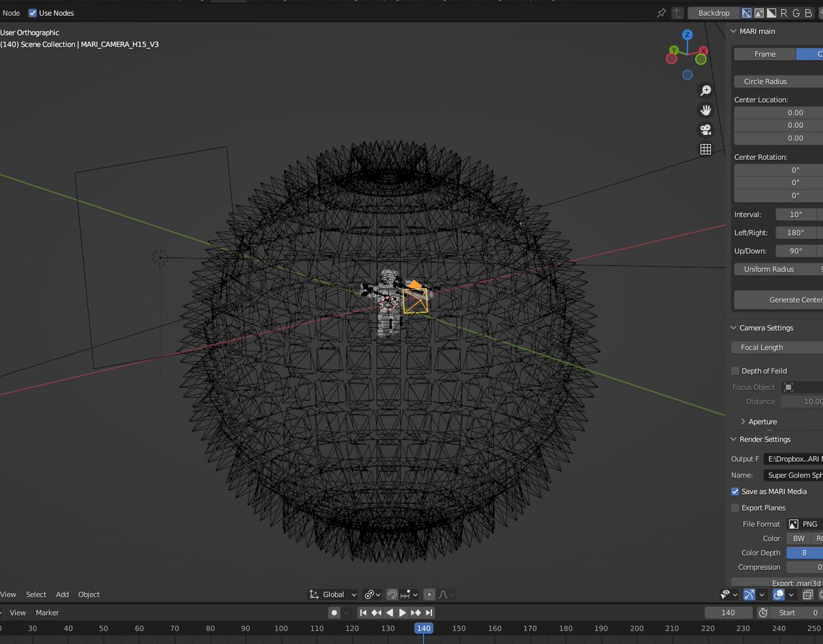Enable Export Planes checkbox

click(x=735, y=508)
